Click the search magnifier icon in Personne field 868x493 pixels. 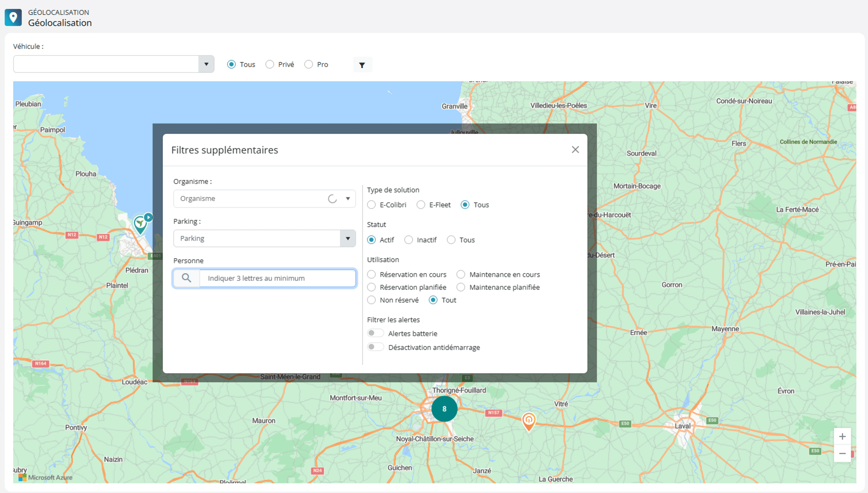[186, 278]
